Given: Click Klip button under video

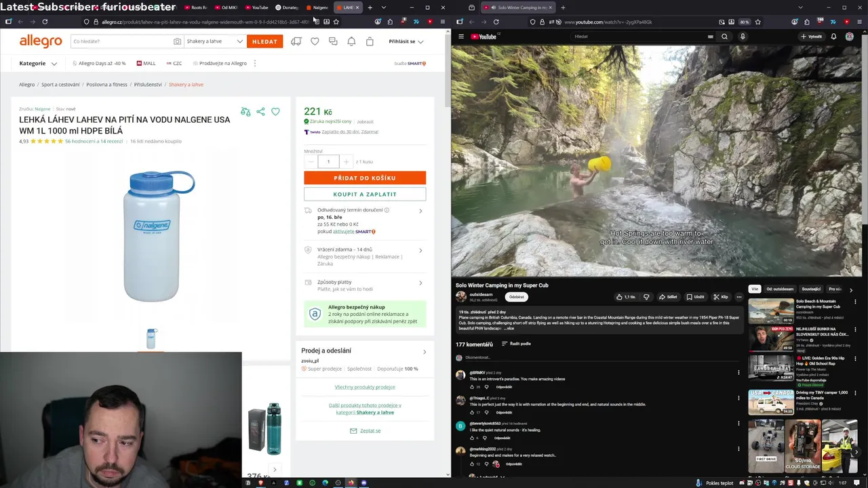Looking at the screenshot, I should (x=721, y=297).
